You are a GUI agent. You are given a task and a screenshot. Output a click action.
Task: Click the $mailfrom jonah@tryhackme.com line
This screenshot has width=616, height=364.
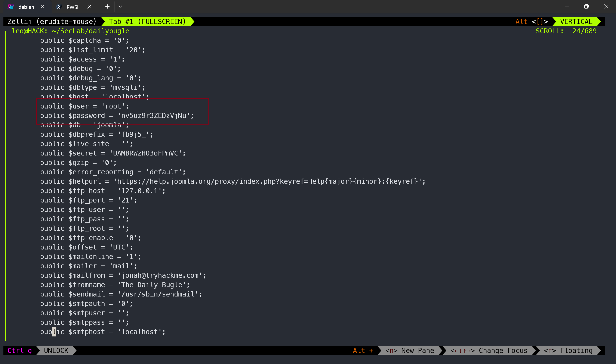point(123,275)
